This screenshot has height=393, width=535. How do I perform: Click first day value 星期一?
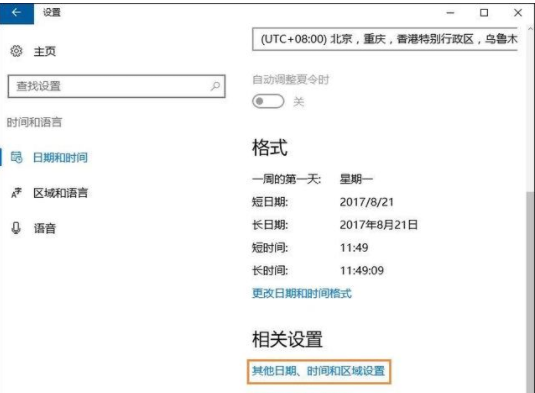point(356,179)
